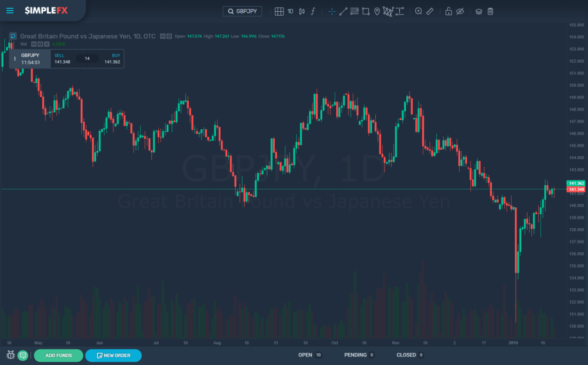Image resolution: width=588 pixels, height=365 pixels.
Task: Open the GBPJPY symbol search box
Action: point(242,11)
